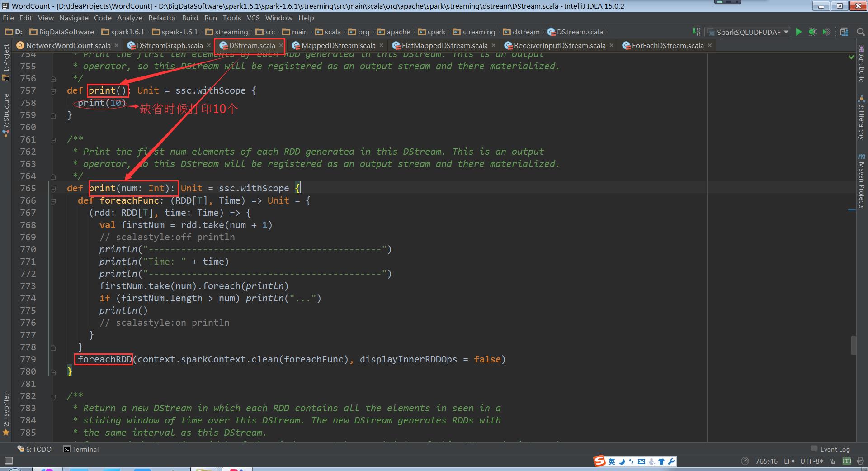Viewport: 868px width, 471px height.
Task: Open Search Everywhere magnifier icon
Action: coord(860,32)
